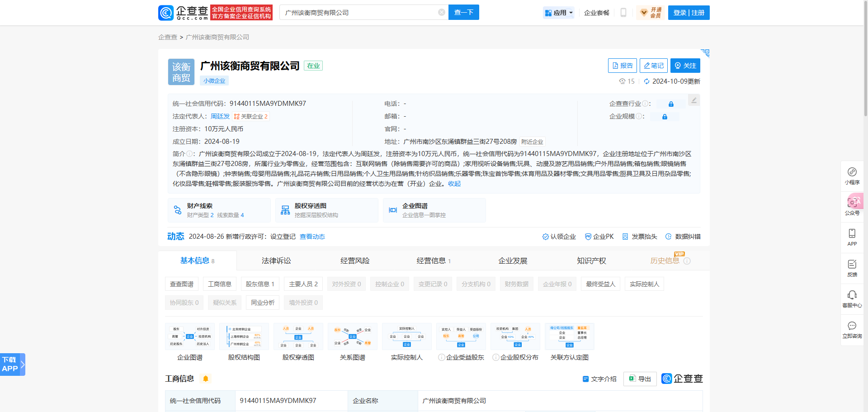Open the 股权穿透图 equity penetration panel

coord(326,210)
